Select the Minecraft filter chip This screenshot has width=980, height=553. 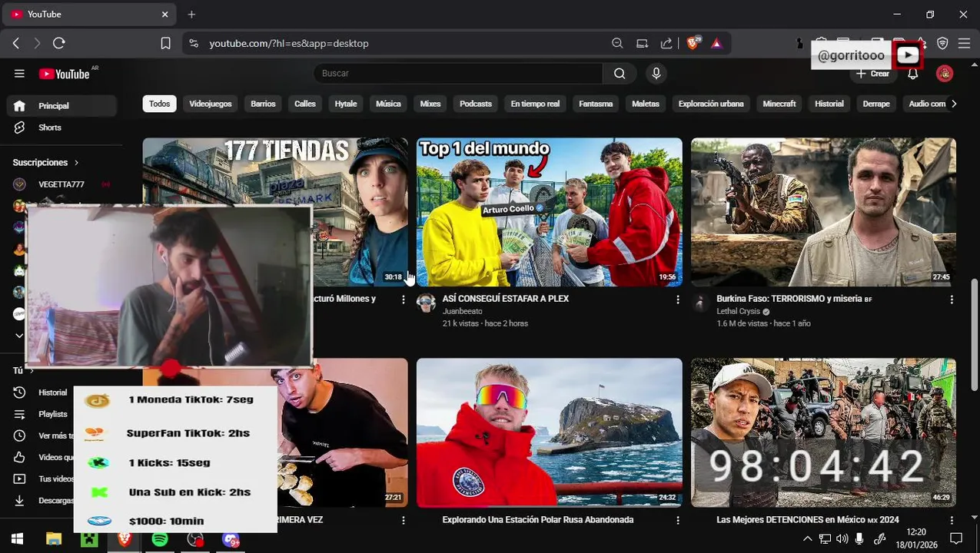coord(779,104)
